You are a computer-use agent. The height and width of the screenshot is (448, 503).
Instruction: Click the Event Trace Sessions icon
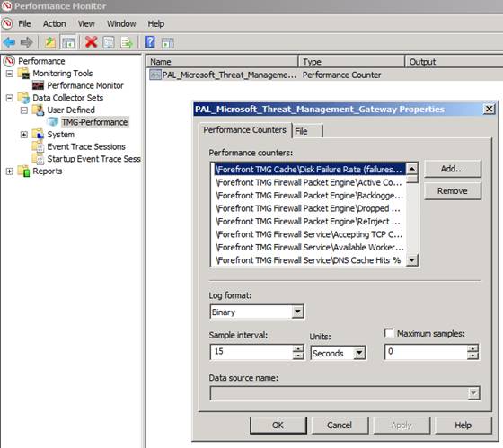pyautogui.click(x=38, y=146)
